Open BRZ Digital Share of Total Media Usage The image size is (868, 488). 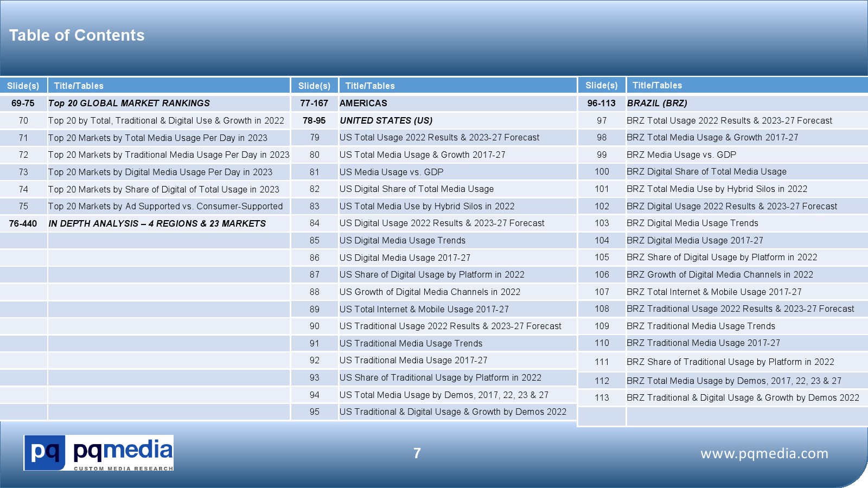[706, 171]
